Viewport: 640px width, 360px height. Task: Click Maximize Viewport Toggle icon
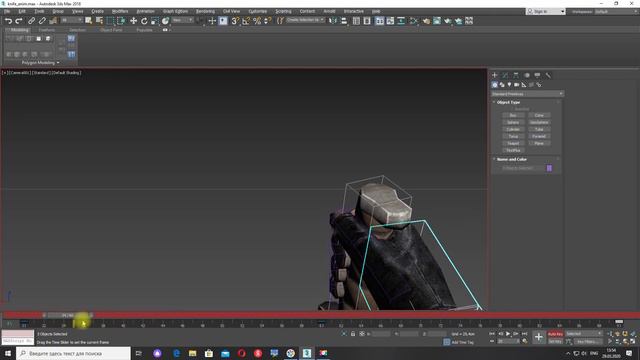(633, 341)
